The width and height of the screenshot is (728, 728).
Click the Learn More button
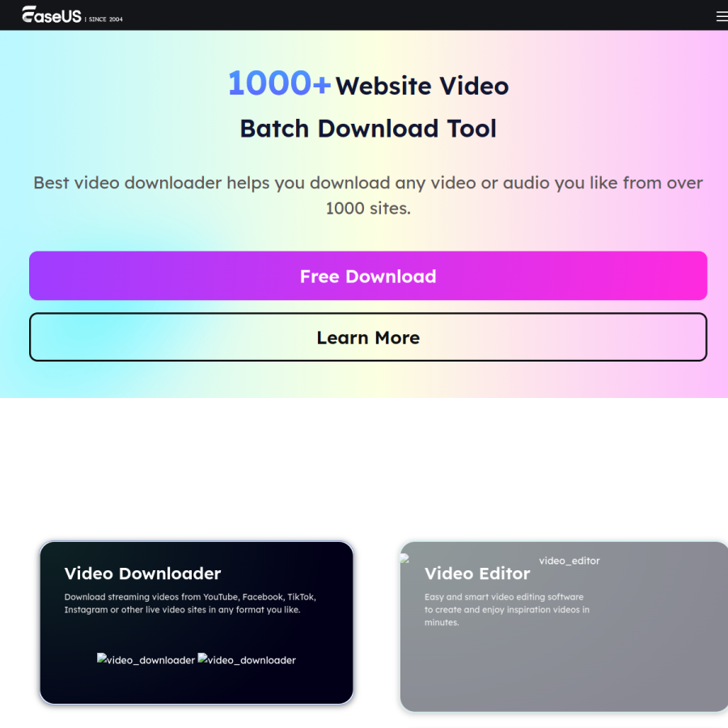368,337
